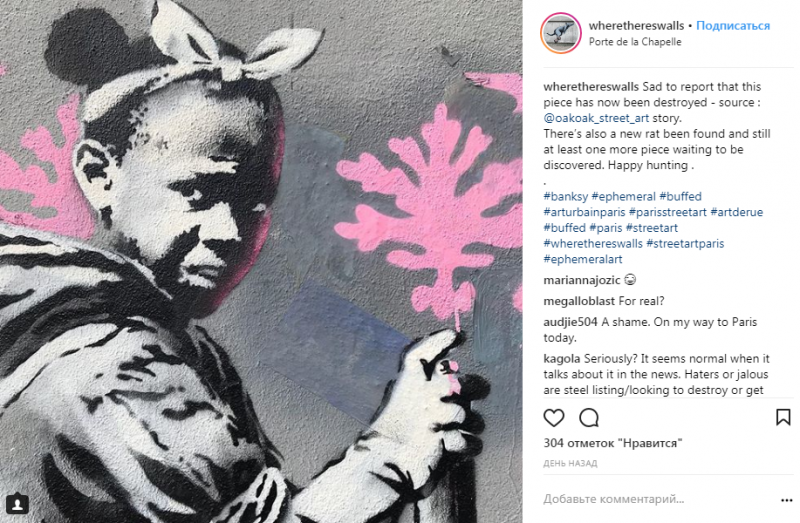Open the #streetartparis hashtag
800x523 pixels.
pyautogui.click(x=685, y=244)
